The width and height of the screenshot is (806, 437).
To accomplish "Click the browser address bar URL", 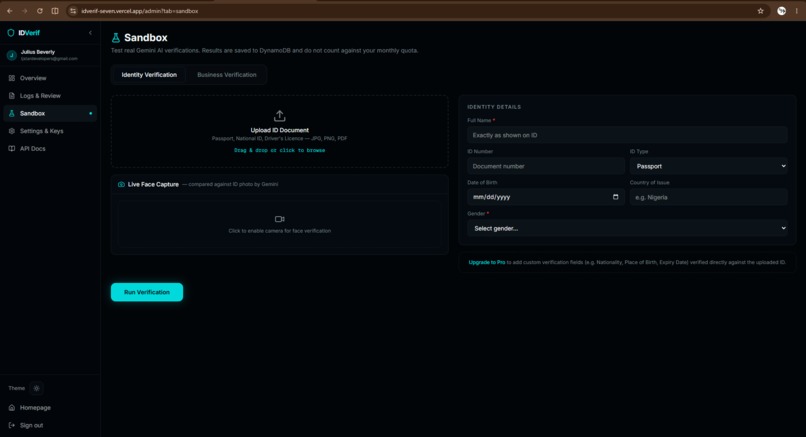I will click(x=139, y=11).
